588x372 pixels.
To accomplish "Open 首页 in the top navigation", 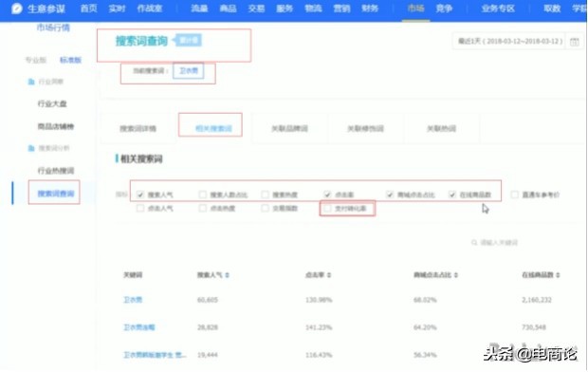I will 89,9.
